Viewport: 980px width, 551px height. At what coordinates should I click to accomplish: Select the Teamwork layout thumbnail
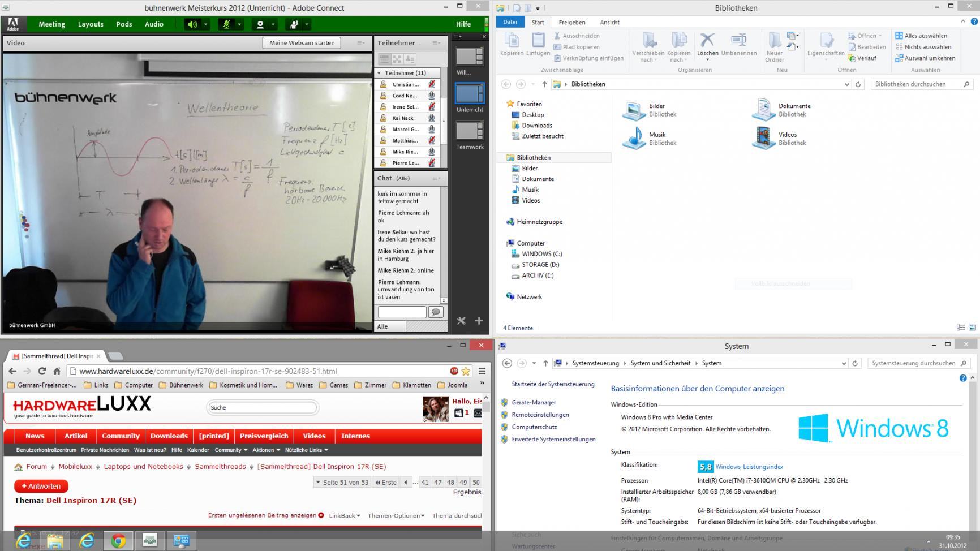point(469,131)
